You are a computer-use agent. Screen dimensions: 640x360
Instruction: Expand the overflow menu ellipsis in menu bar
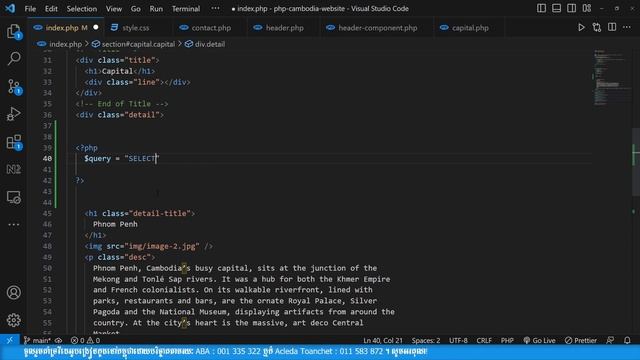click(x=215, y=9)
